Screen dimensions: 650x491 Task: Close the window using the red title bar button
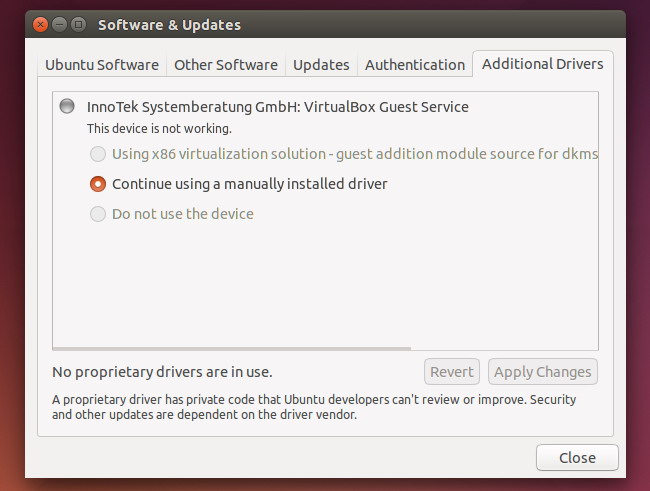coord(40,24)
